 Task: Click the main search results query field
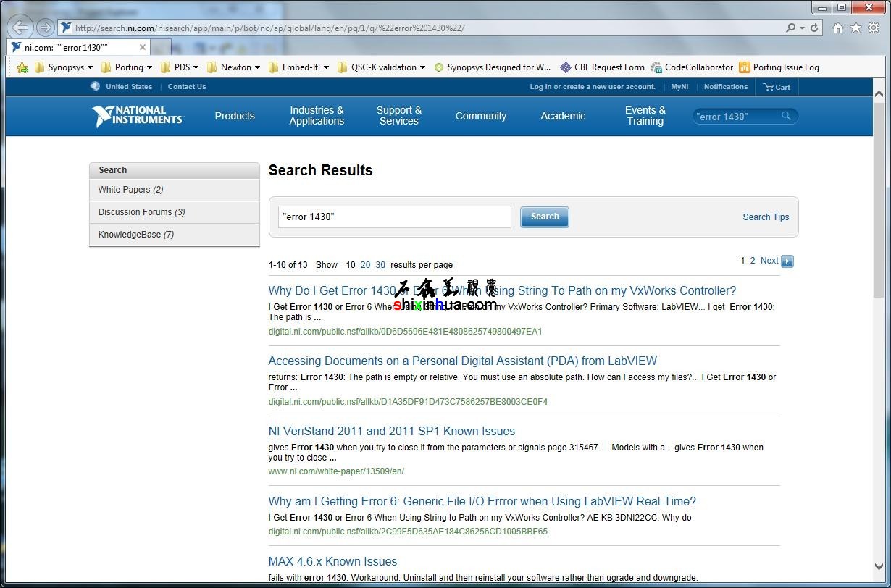click(395, 217)
